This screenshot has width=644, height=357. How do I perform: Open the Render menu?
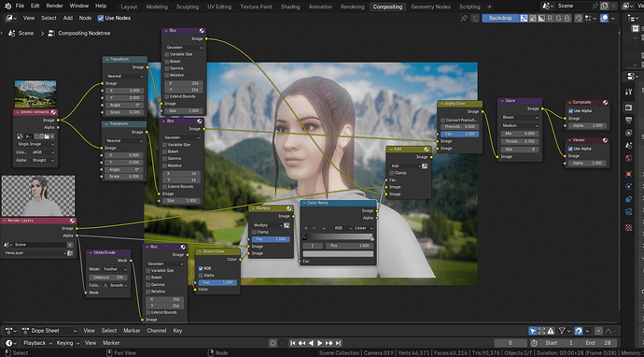click(55, 7)
